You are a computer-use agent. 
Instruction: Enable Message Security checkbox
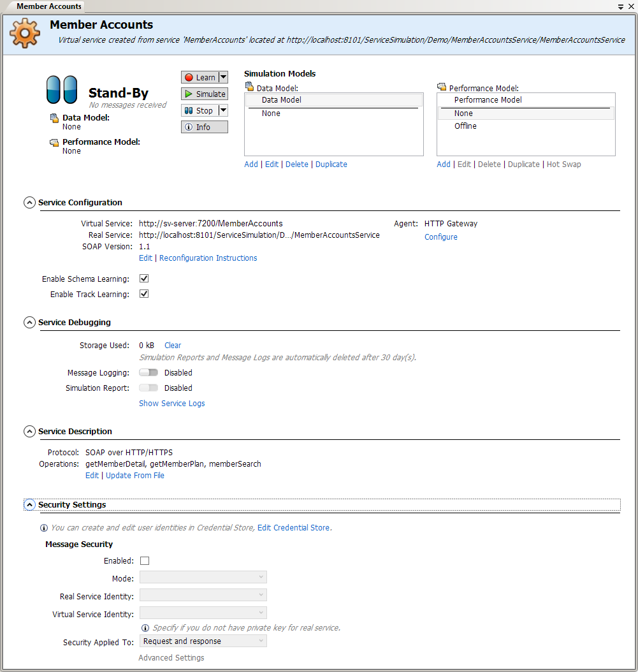[x=145, y=560]
